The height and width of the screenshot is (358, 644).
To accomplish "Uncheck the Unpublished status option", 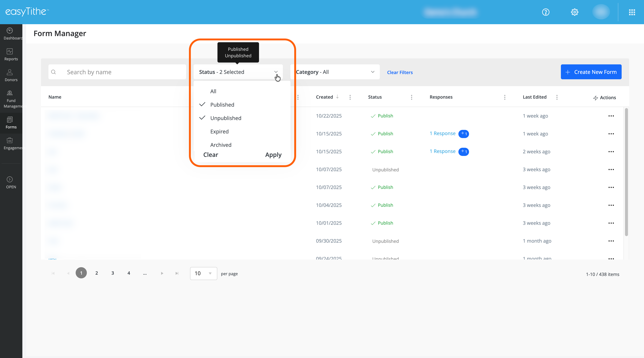I will pos(225,118).
